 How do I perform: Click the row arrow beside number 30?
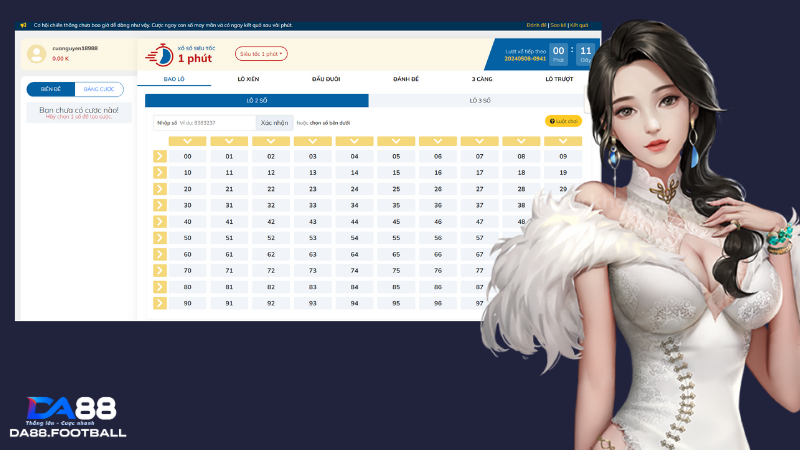point(160,205)
